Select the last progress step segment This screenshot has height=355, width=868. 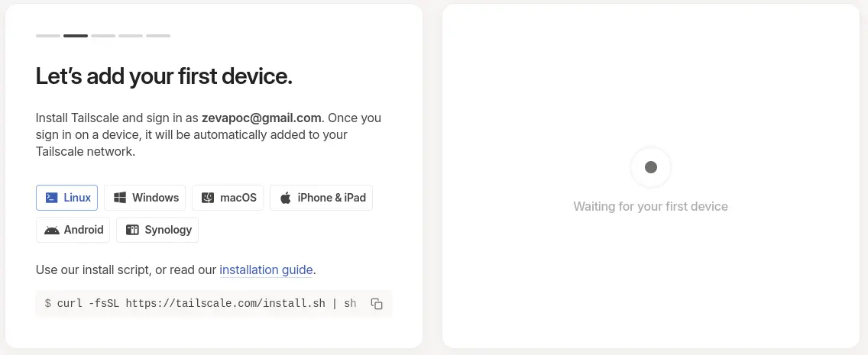point(158,36)
